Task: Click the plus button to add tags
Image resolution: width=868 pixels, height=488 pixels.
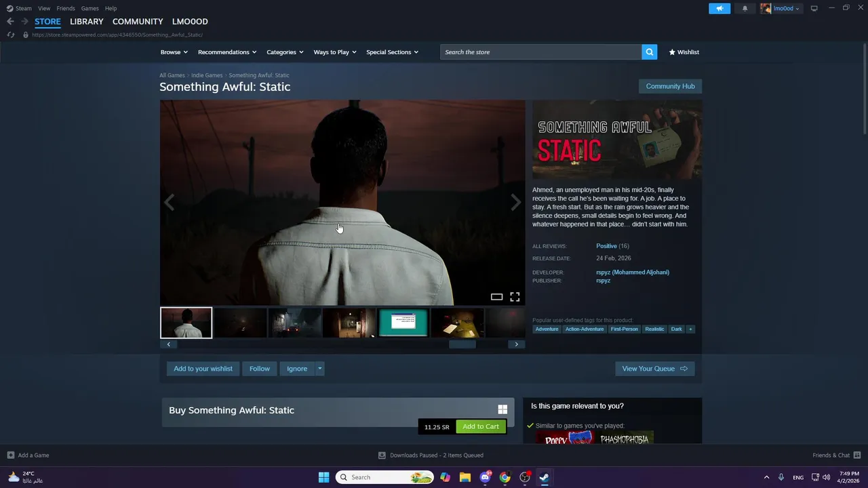Action: (690, 329)
